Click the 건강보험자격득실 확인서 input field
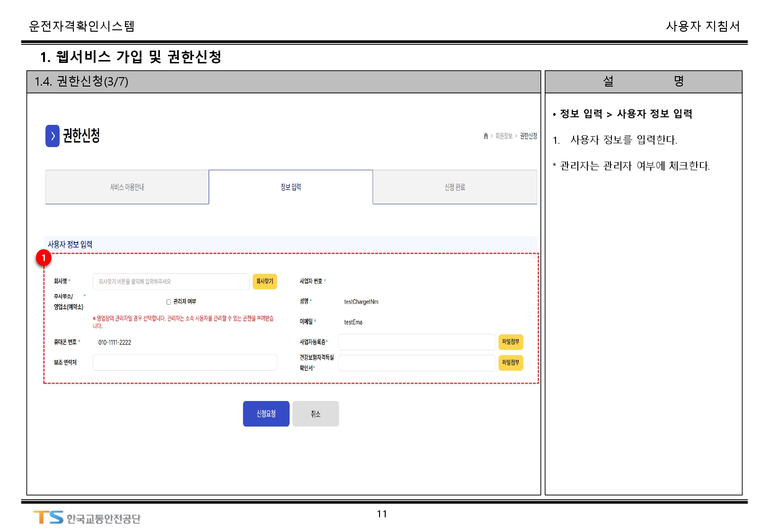The height and width of the screenshot is (532, 769). tap(416, 363)
